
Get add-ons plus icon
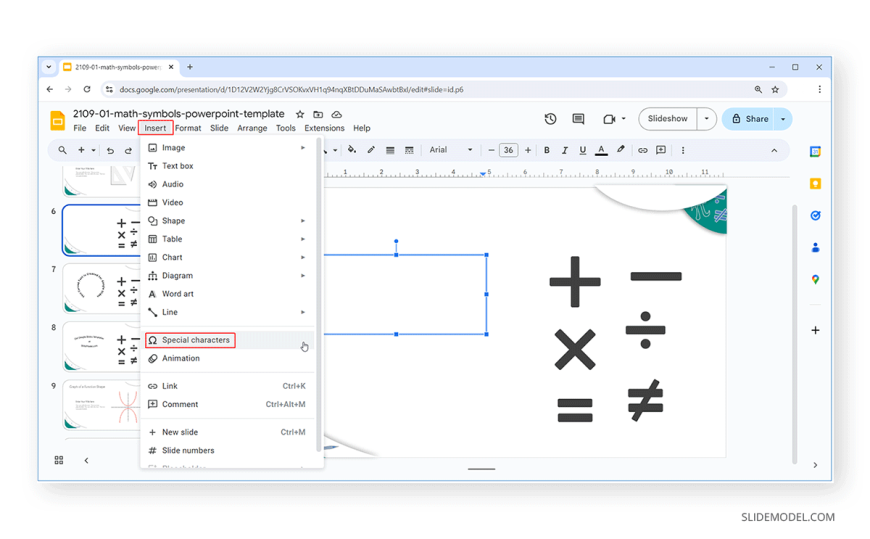pos(815,330)
